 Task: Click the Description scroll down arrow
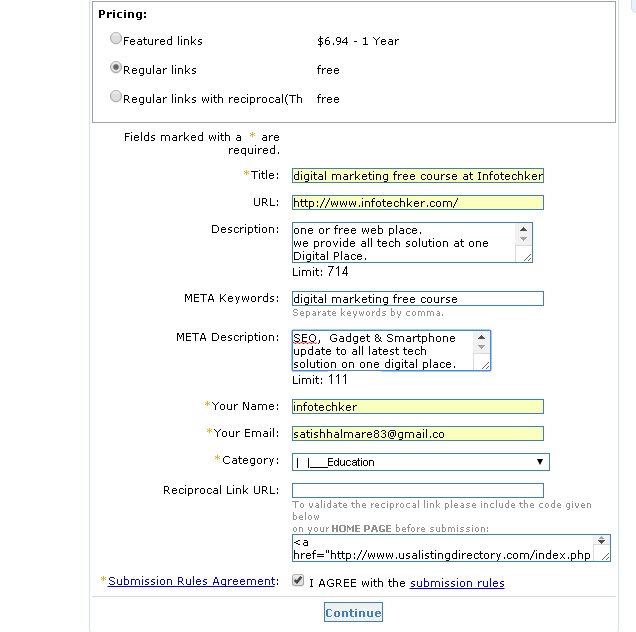click(523, 239)
